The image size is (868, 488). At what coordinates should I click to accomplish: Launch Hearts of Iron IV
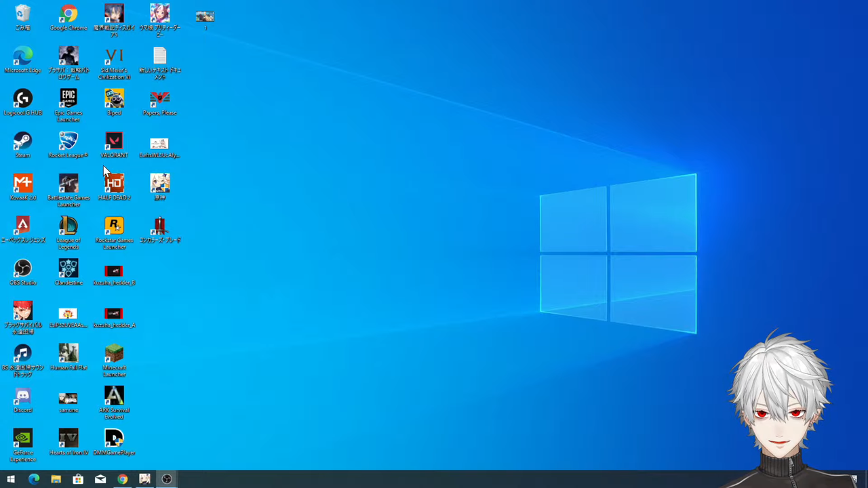68,442
